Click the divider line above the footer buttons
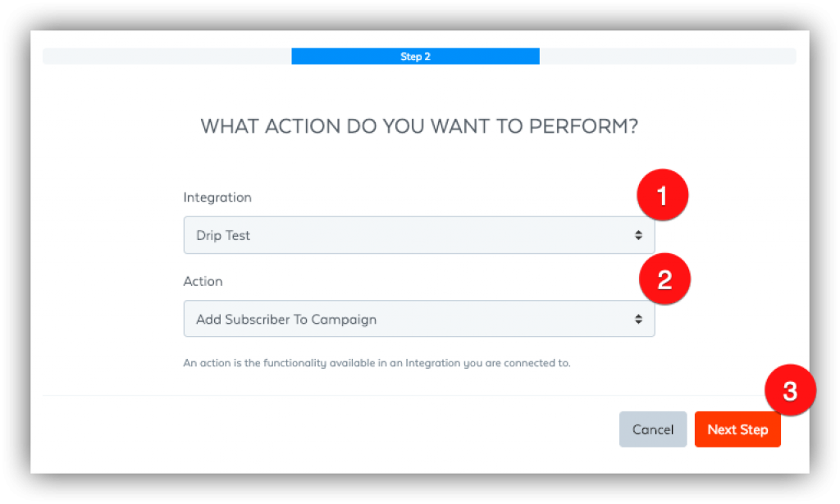840x504 pixels. pyautogui.click(x=328, y=395)
